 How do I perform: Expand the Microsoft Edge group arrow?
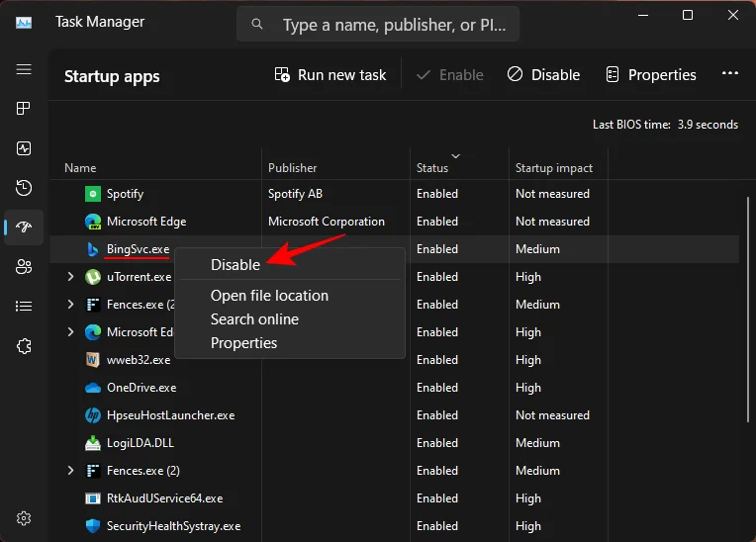click(70, 332)
